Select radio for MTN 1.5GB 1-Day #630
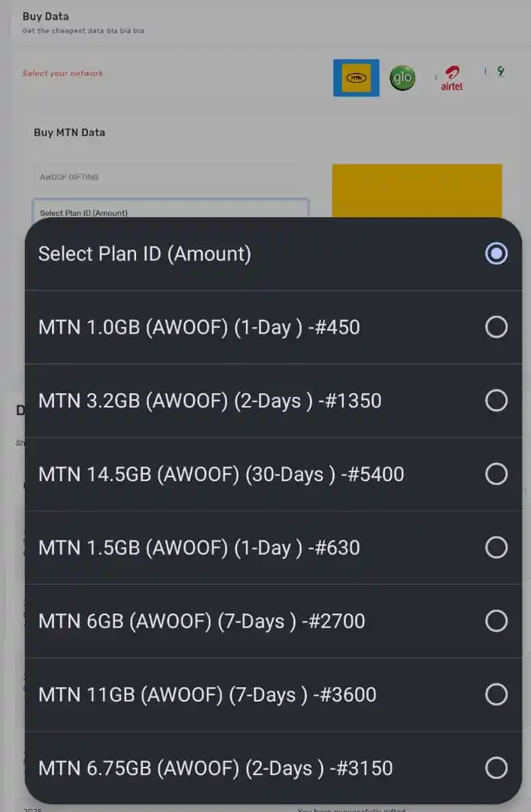531x812 pixels. (496, 547)
